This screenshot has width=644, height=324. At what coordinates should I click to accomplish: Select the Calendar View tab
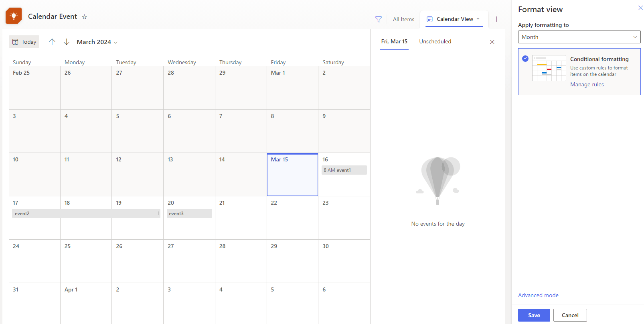(x=454, y=19)
